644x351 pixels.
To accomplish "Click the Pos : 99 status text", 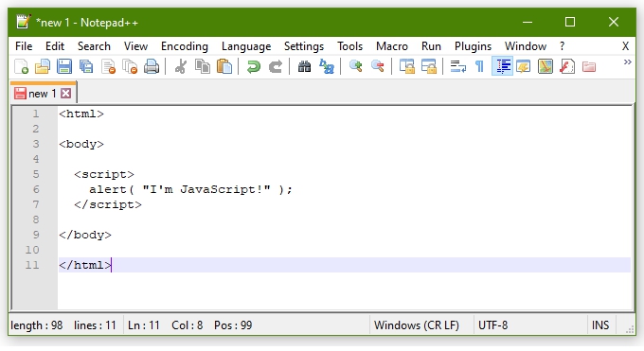I will tap(233, 325).
